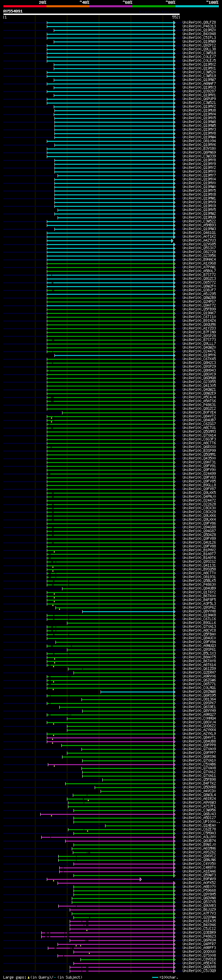Click the UniRef100_O81094 label
Viewport: 222px width, 980px height.
pyautogui.click(x=199, y=141)
